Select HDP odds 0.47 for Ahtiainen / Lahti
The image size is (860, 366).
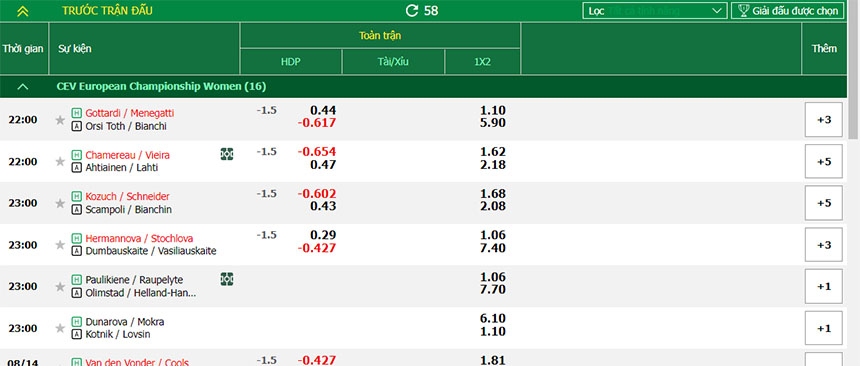pyautogui.click(x=323, y=165)
